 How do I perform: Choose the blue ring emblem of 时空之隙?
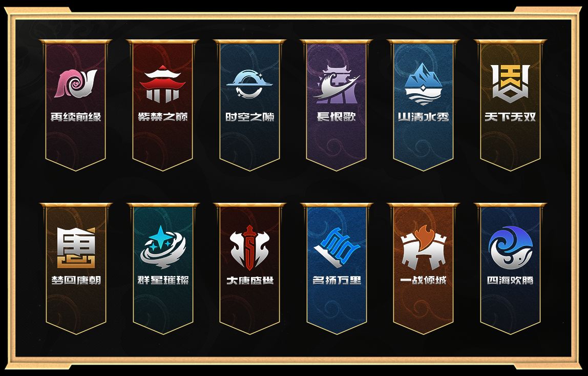249,84
